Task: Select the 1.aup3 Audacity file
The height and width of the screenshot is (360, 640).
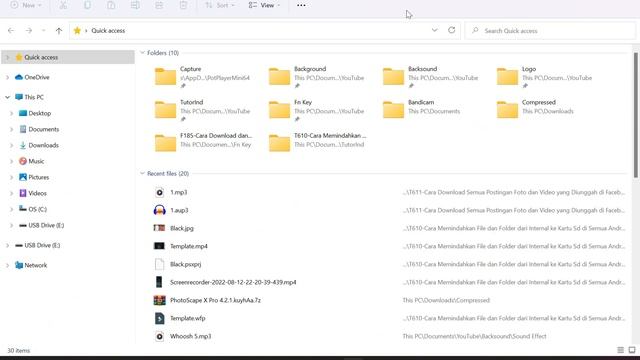Action: tap(388, 210)
